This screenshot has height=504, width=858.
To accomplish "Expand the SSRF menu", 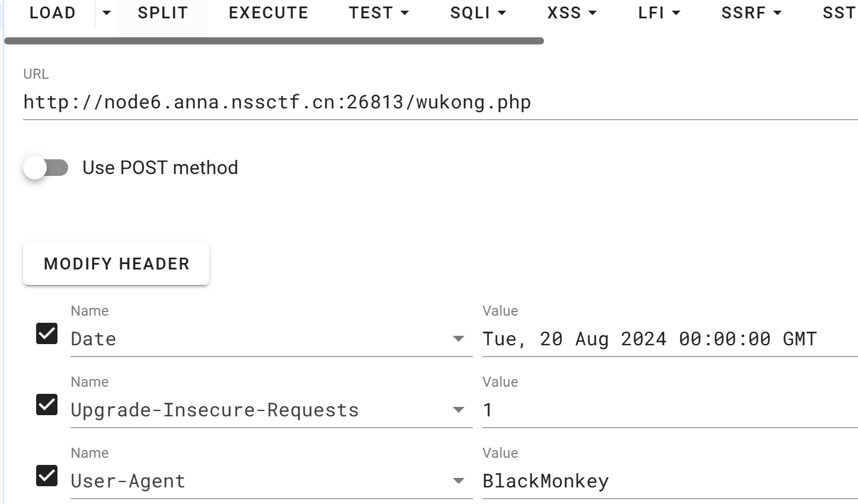I will (x=751, y=13).
